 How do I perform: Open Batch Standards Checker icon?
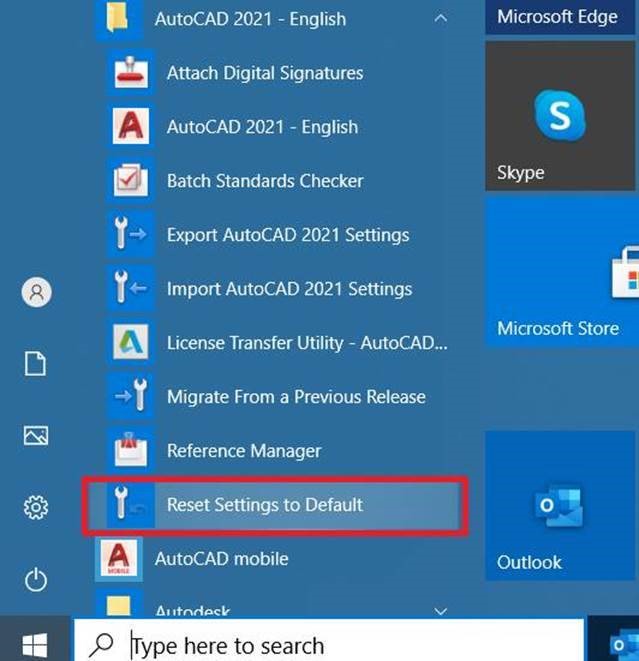pyautogui.click(x=129, y=181)
